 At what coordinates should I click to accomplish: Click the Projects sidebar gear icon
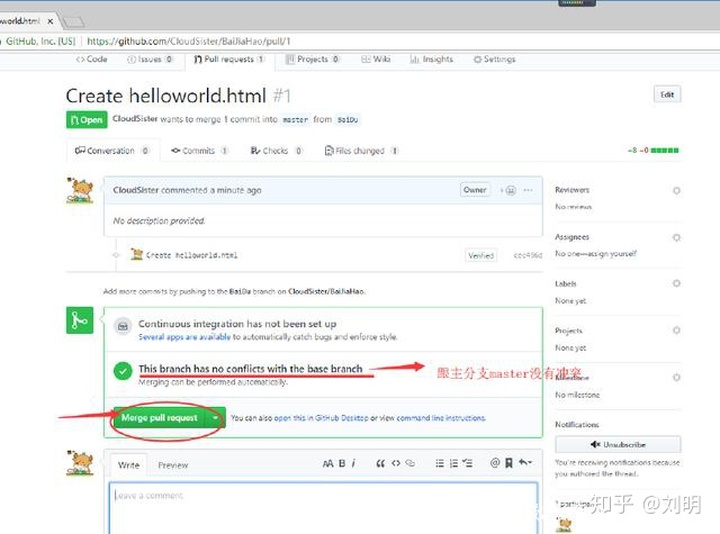676,330
